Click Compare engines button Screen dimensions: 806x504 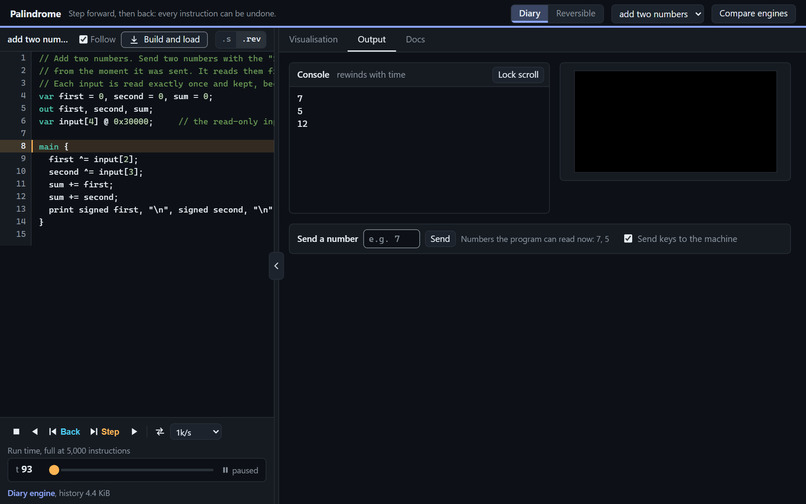click(x=753, y=14)
